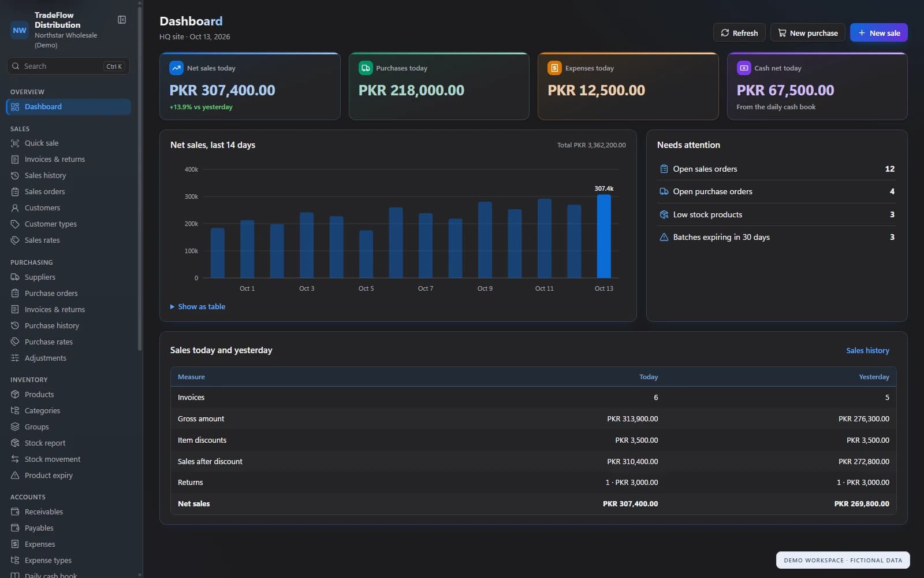Click the PKR 307,400.00 Net sales cell
This screenshot has height=578, width=924.
pyautogui.click(x=630, y=504)
